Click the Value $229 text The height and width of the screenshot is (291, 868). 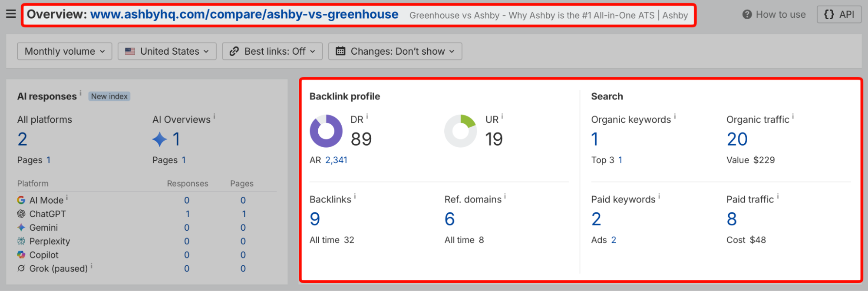pos(750,160)
